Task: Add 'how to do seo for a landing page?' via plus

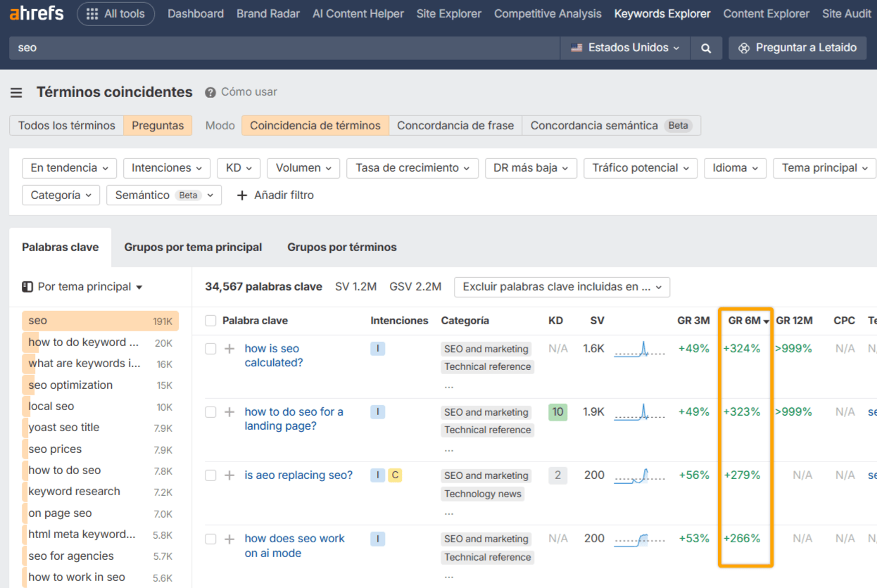Action: pos(229,412)
